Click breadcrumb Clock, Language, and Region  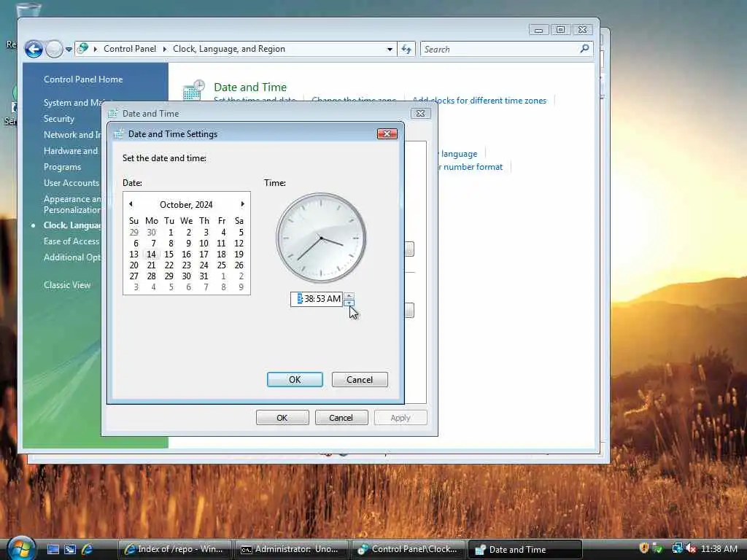228,49
